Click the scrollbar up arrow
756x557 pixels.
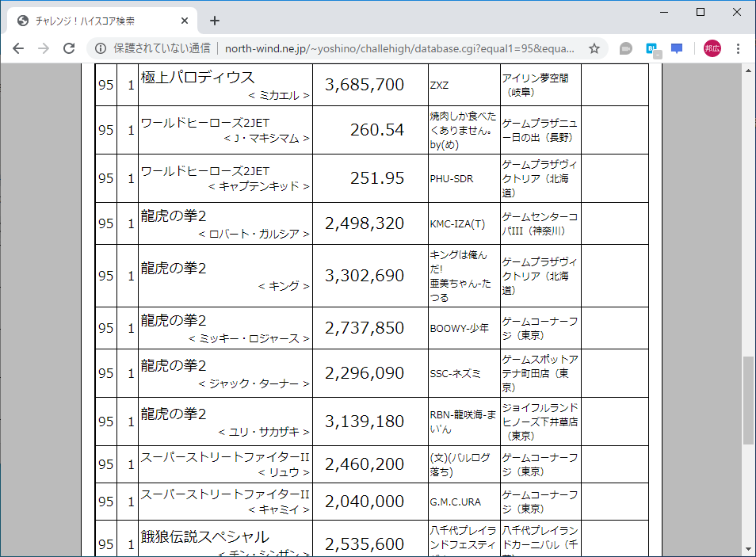748,70
